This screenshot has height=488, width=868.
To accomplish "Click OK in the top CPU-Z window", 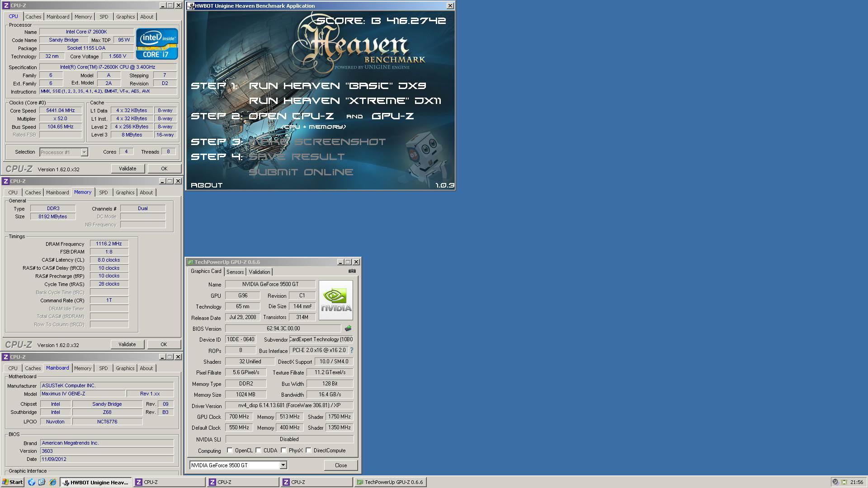I will tap(164, 169).
